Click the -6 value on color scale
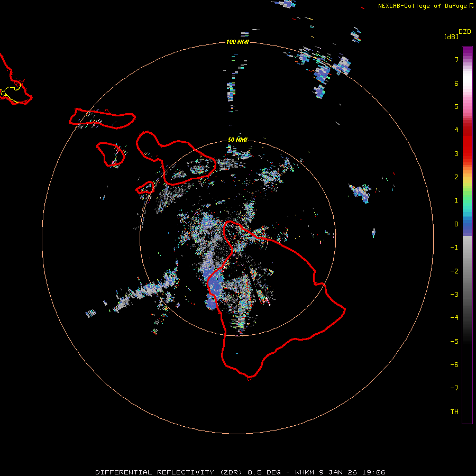The height and width of the screenshot is (476, 476). [454, 365]
